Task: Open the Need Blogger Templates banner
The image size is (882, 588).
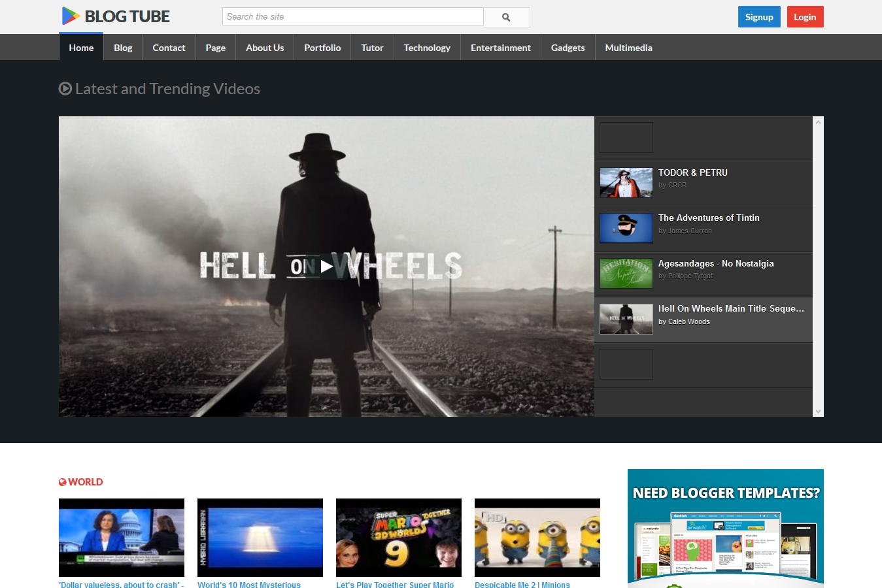Action: coord(726,529)
